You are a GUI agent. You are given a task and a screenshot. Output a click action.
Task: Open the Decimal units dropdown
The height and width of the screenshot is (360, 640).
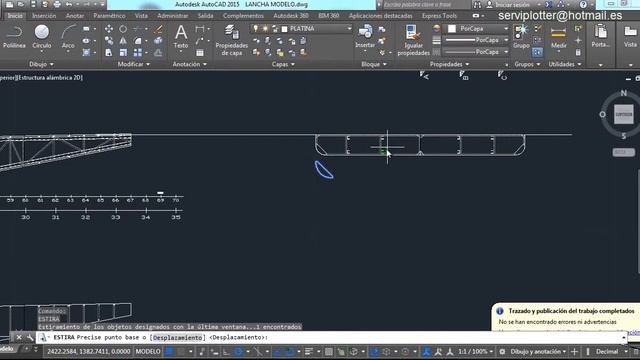[611, 351]
